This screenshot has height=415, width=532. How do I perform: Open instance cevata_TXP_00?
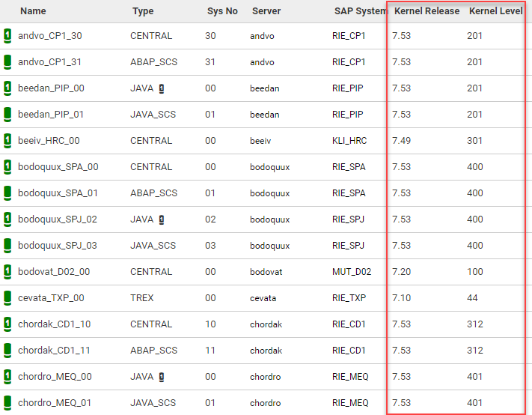click(x=51, y=298)
